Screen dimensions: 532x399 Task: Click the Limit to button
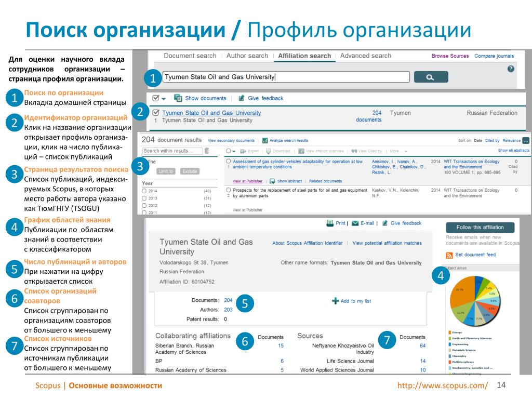(166, 171)
